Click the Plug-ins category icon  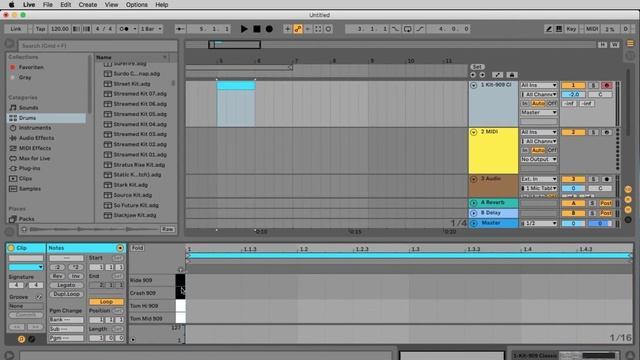point(13,168)
